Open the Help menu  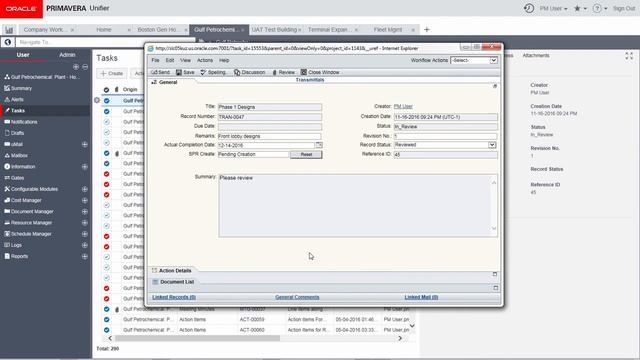pos(224,60)
